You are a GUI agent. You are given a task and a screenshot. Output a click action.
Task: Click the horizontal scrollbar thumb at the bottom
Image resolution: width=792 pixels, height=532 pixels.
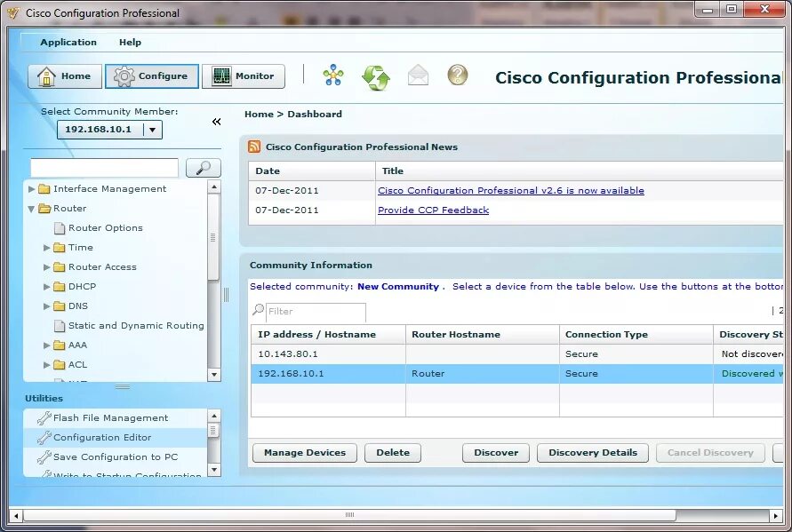pyautogui.click(x=349, y=515)
